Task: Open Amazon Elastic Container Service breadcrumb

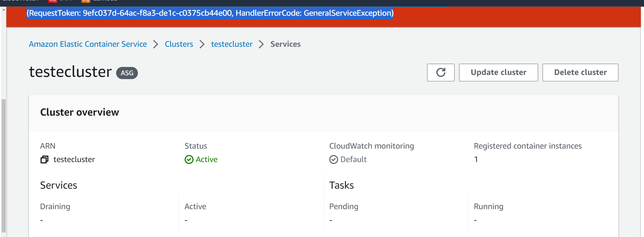Action: click(x=88, y=44)
